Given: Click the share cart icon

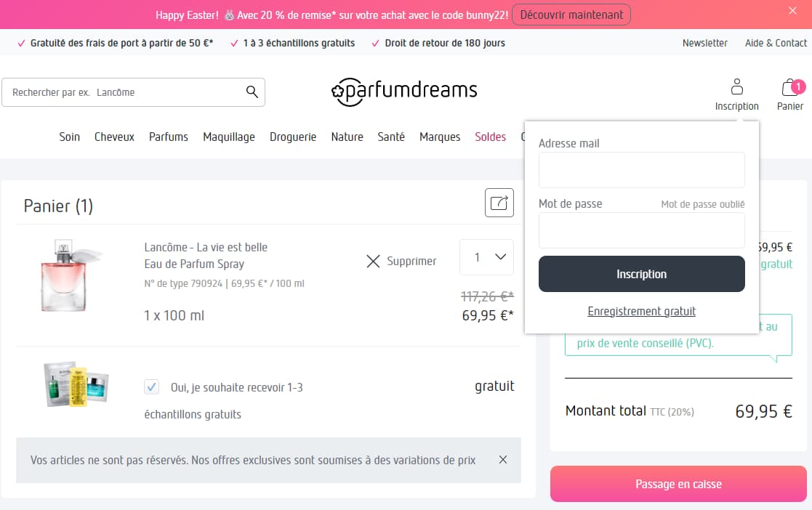Looking at the screenshot, I should 499,203.
